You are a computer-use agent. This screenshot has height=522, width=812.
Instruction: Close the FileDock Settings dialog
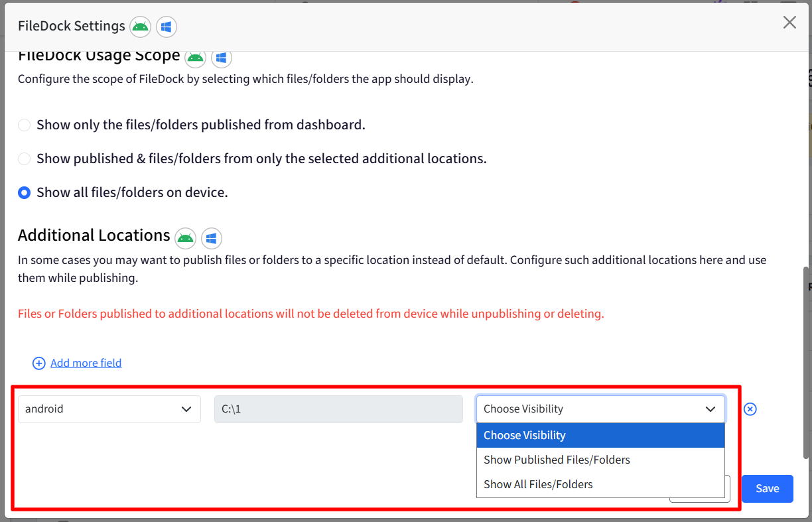[789, 23]
